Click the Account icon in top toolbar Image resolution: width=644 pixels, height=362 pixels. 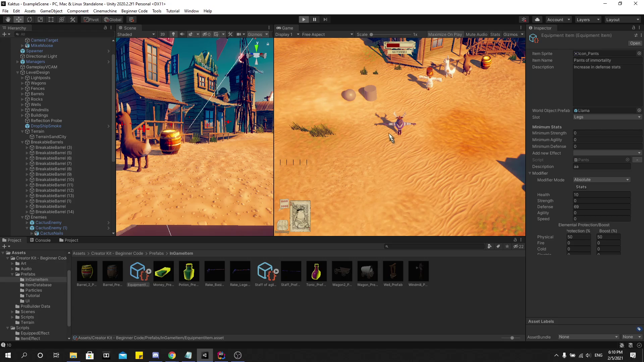[556, 19]
